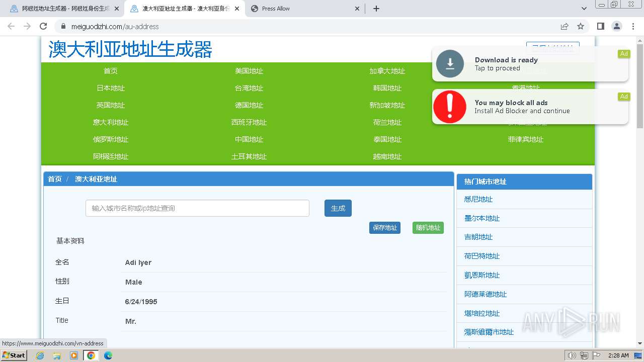
Task: Open 新加坡地址 navigation link
Action: pyautogui.click(x=387, y=105)
